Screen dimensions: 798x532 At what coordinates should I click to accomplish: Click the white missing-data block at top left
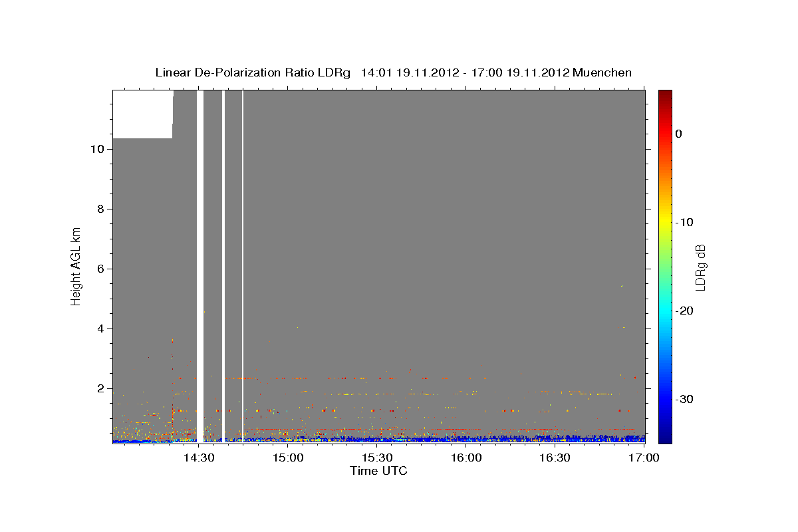(x=142, y=114)
